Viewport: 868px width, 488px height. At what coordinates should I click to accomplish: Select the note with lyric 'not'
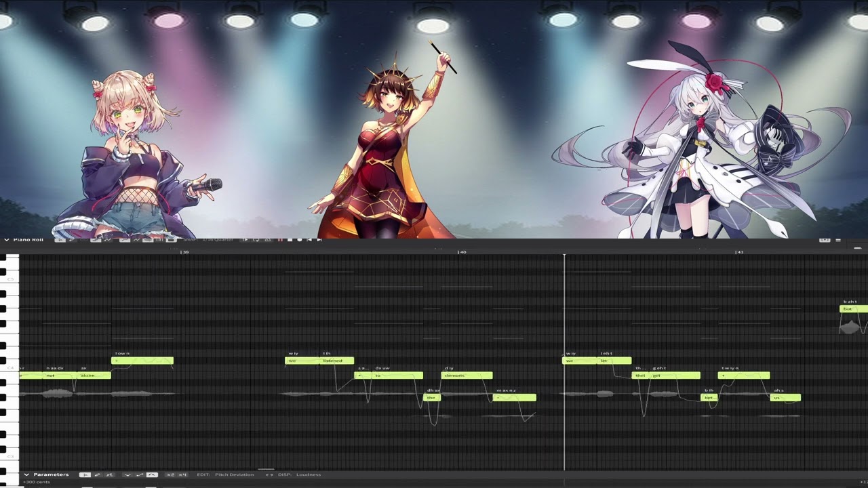click(x=60, y=375)
